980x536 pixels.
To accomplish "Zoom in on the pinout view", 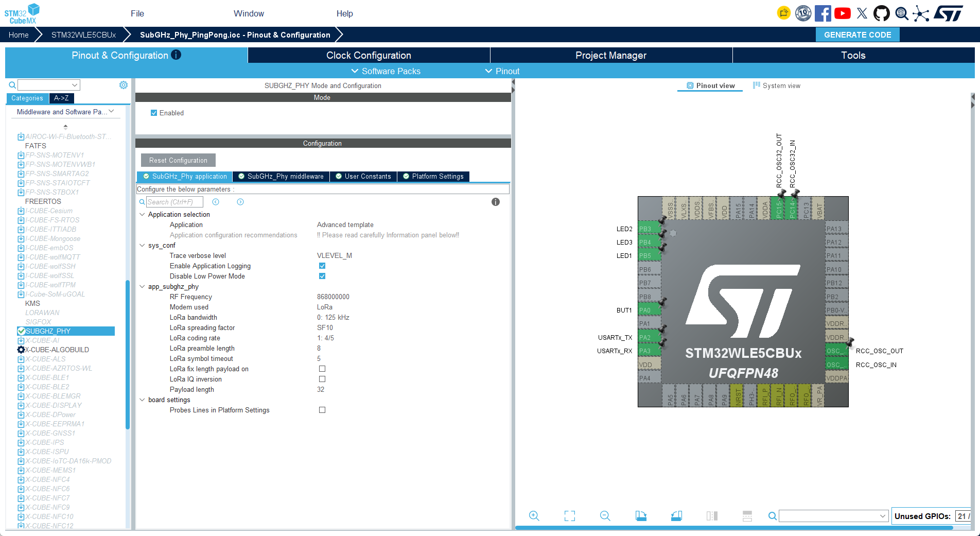I will coord(534,516).
